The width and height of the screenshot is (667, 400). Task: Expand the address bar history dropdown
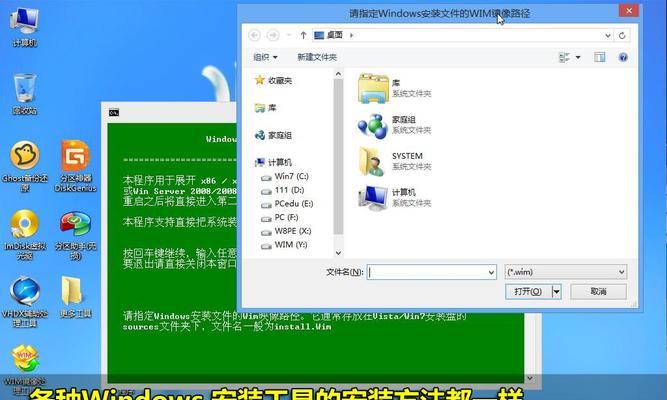coord(608,35)
